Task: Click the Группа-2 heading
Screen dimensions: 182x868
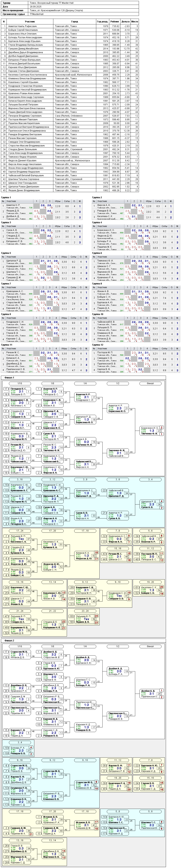Action: tap(97, 198)
